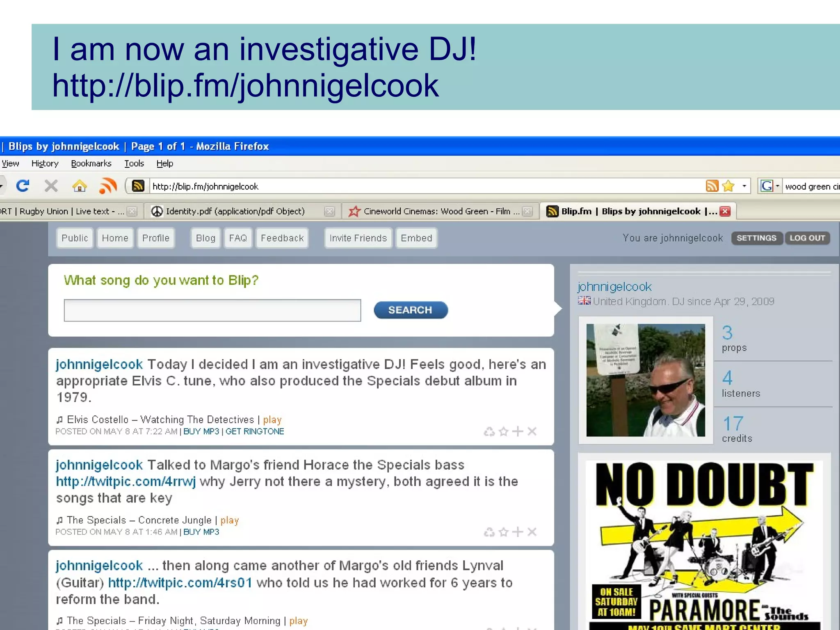Plus icon on the Elvis Costello post
The image size is (840, 630).
[518, 431]
